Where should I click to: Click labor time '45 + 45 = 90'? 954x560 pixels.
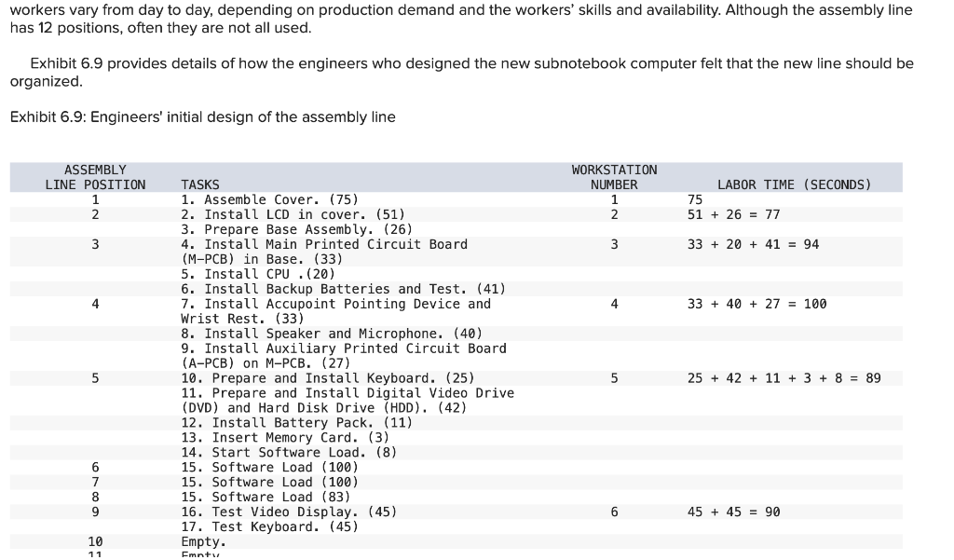tap(734, 512)
